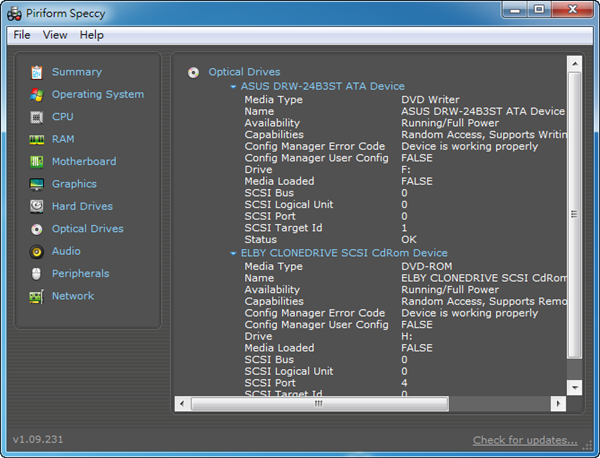Collapse the ELBY CLONEDRIVE SCSI CdRom Device section
Viewport: 600px width, 458px height.
coord(234,254)
